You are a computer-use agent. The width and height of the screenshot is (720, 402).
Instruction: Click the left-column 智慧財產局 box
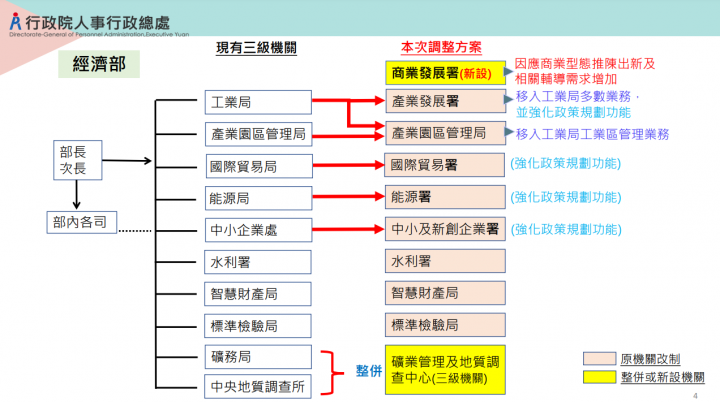pos(258,294)
